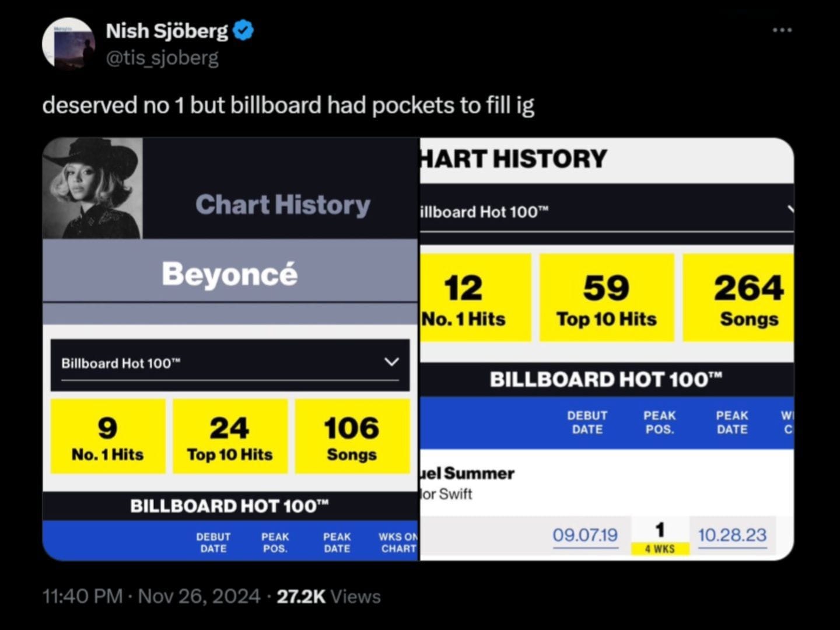
Task: Select the 106 Songs tile
Action: point(352,436)
